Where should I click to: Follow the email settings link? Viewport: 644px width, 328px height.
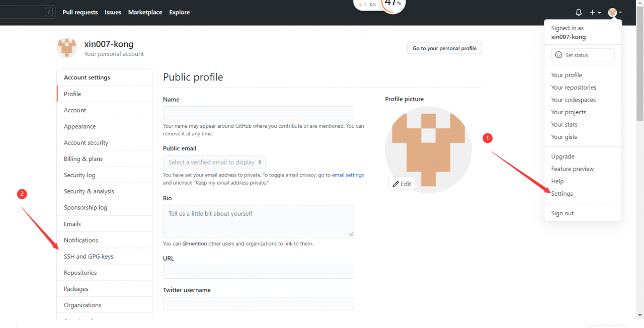(348, 175)
